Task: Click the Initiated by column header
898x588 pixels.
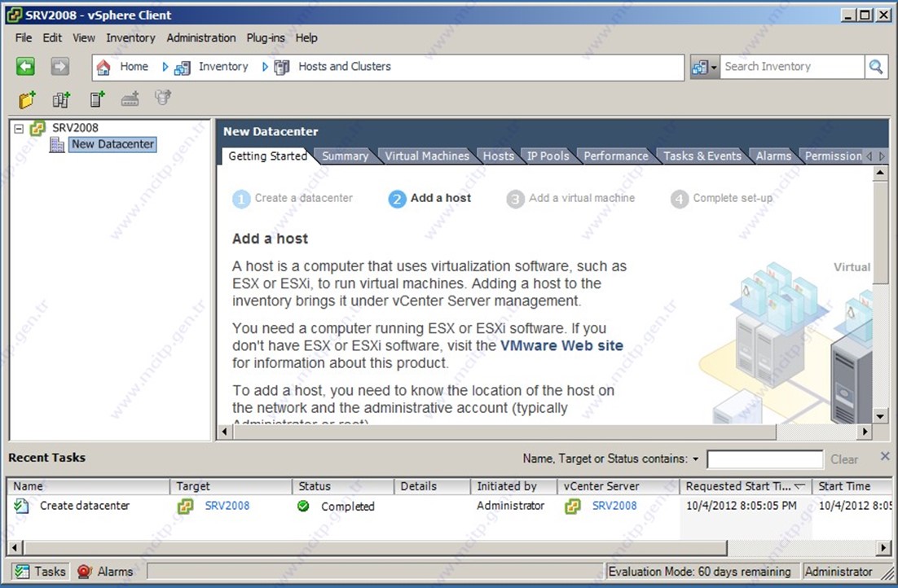Action: (513, 486)
